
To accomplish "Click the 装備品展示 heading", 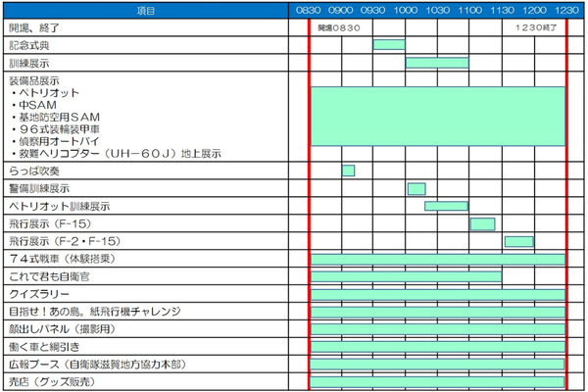I will pyautogui.click(x=34, y=80).
